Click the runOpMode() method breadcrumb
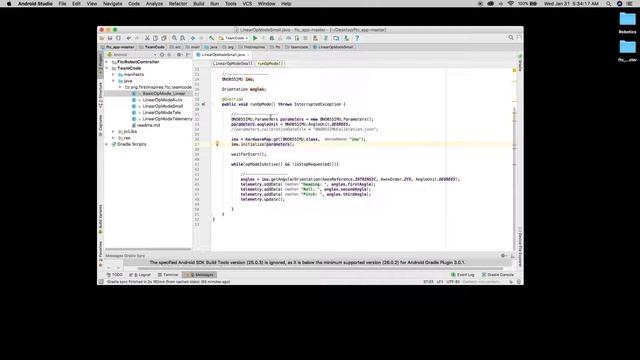 (271, 64)
